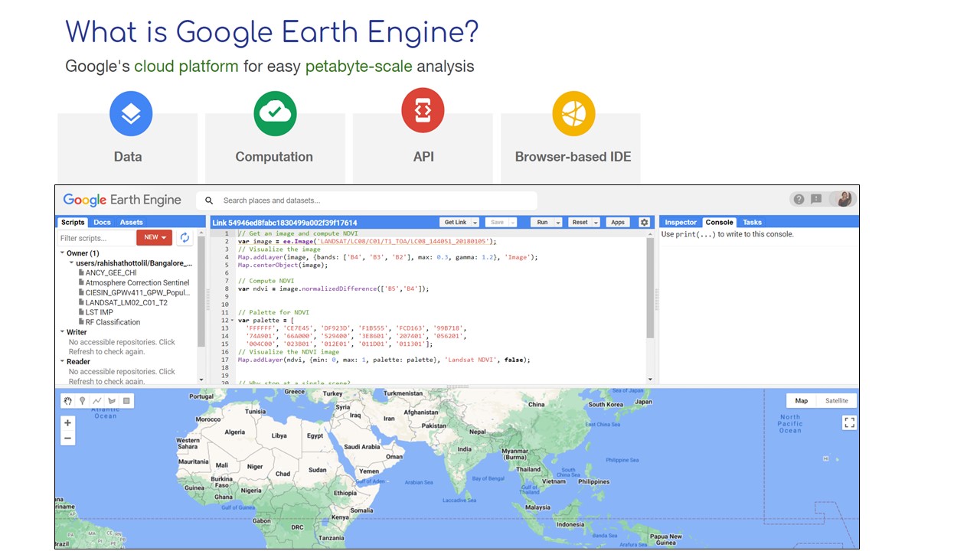Image resolution: width=980 pixels, height=551 pixels.
Task: Collapse the Owner repository tree
Action: 62,253
